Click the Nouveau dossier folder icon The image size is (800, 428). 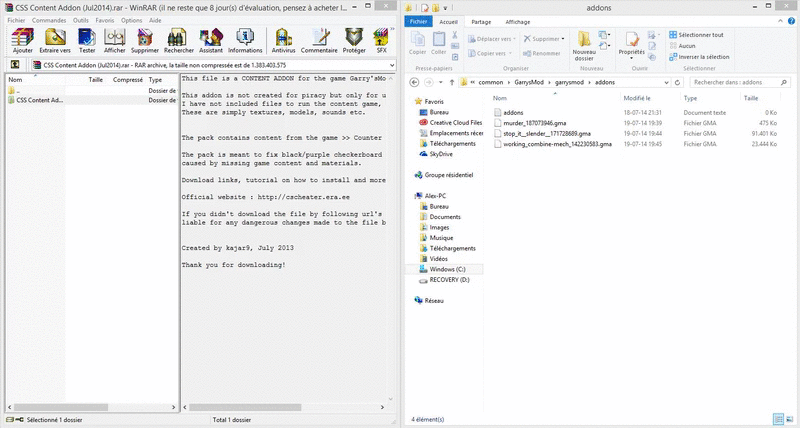[584, 45]
